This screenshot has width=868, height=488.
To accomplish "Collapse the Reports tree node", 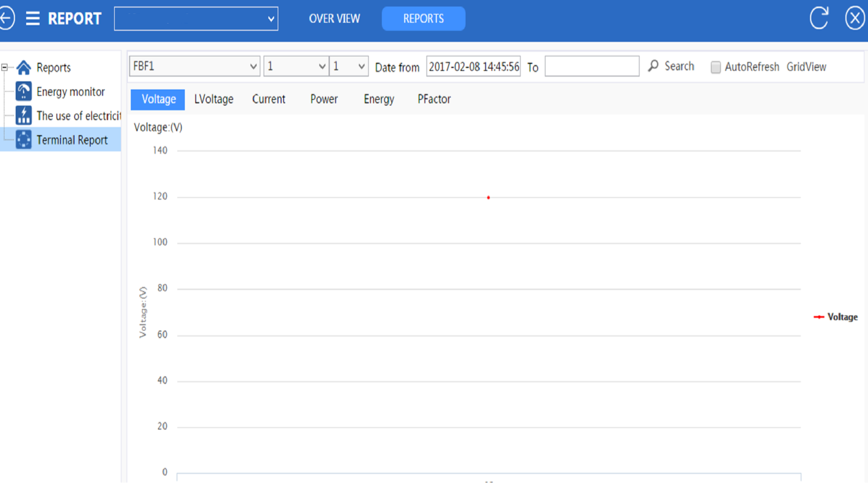I will click(x=5, y=68).
